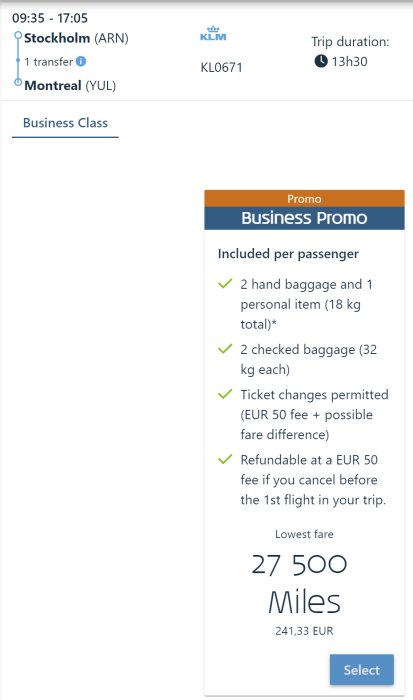Click the 13h30 duration text
Screen dimensions: 413x700
(350, 61)
